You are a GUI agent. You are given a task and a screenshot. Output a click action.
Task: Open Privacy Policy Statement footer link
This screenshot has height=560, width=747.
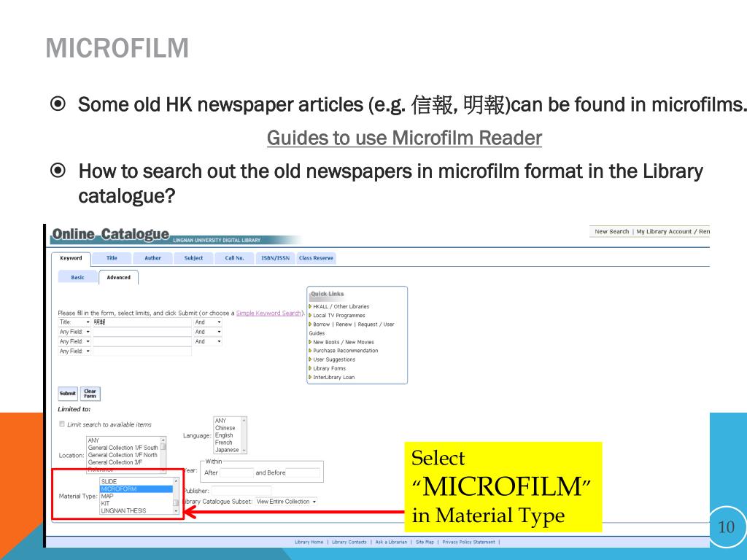[469, 542]
